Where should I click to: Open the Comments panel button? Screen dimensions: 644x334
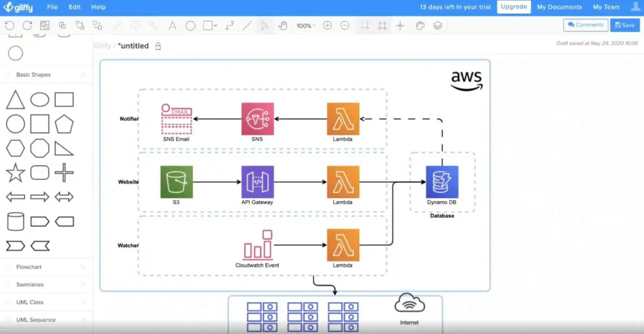point(586,25)
